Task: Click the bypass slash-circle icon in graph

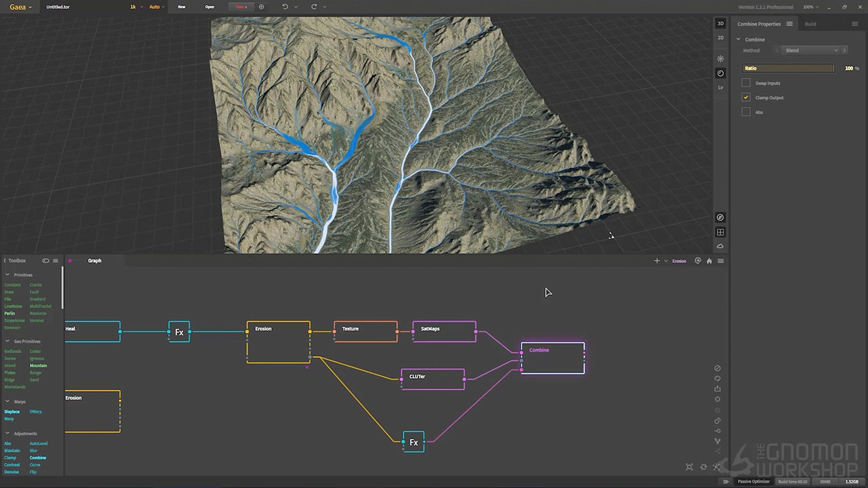Action: (x=717, y=369)
